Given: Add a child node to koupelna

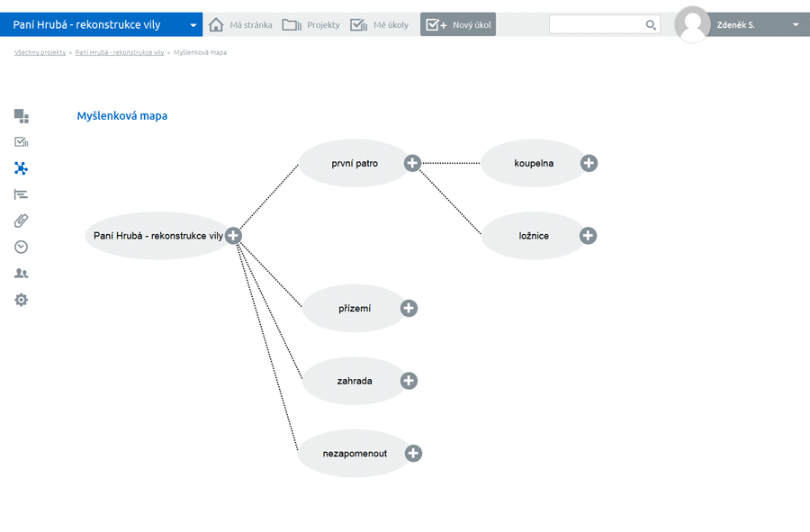Looking at the screenshot, I should point(589,163).
